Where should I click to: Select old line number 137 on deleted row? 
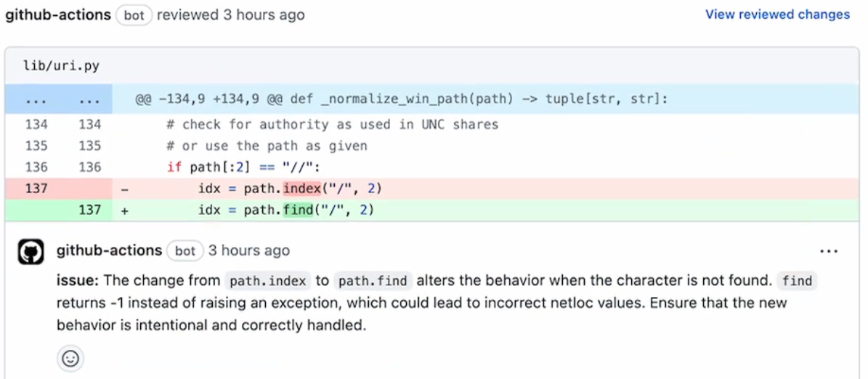(x=36, y=189)
